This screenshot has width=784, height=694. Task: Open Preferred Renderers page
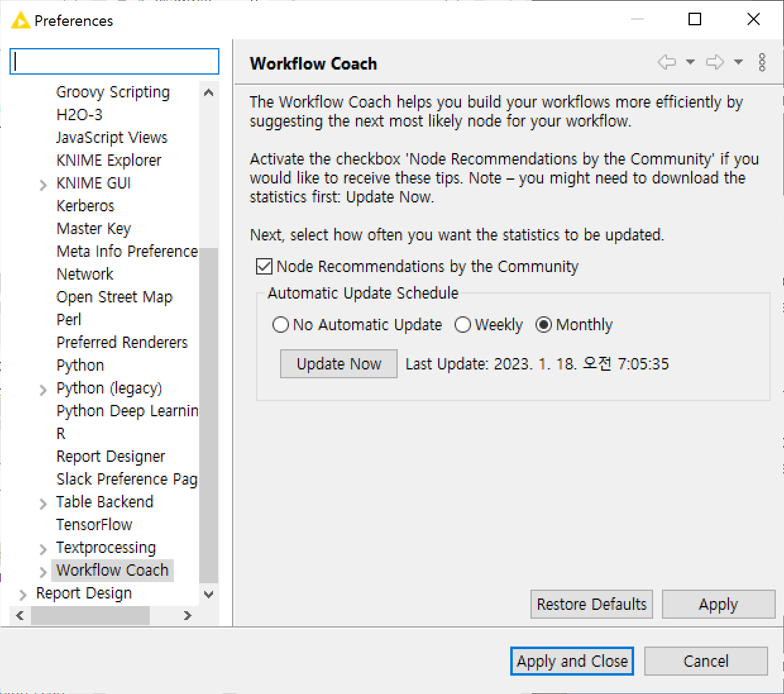[122, 342]
